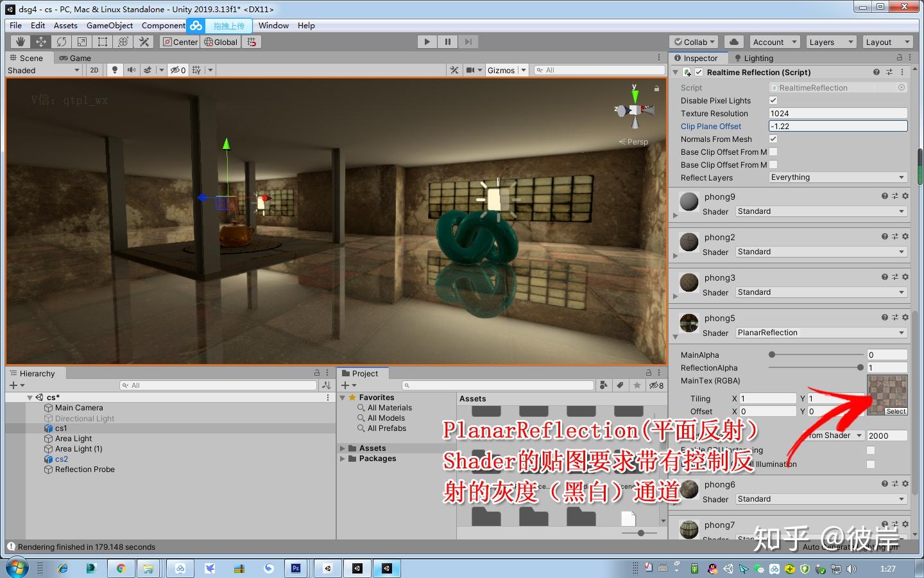The width and height of the screenshot is (924, 578).
Task: Open the Shader dropdown for phong9
Action: coord(821,211)
